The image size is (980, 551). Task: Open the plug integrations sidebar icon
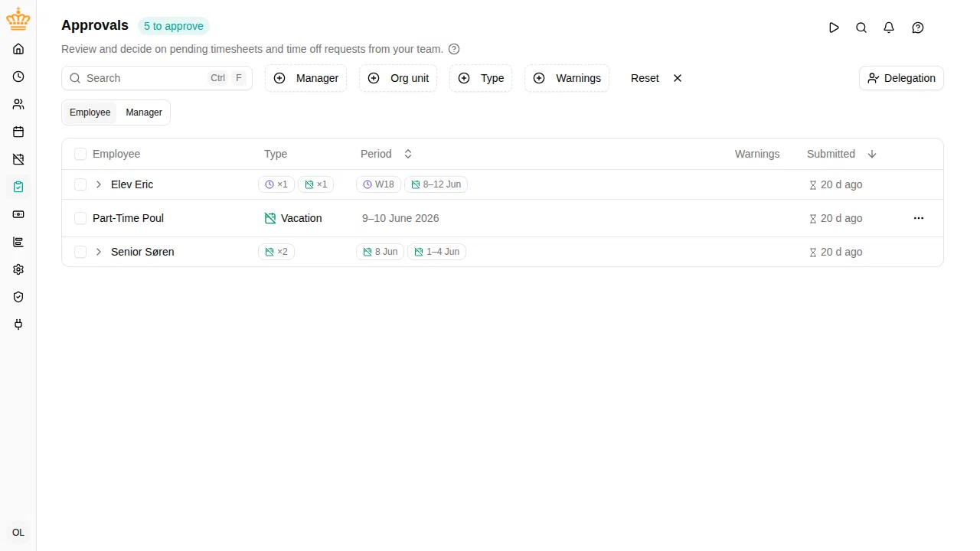(18, 324)
